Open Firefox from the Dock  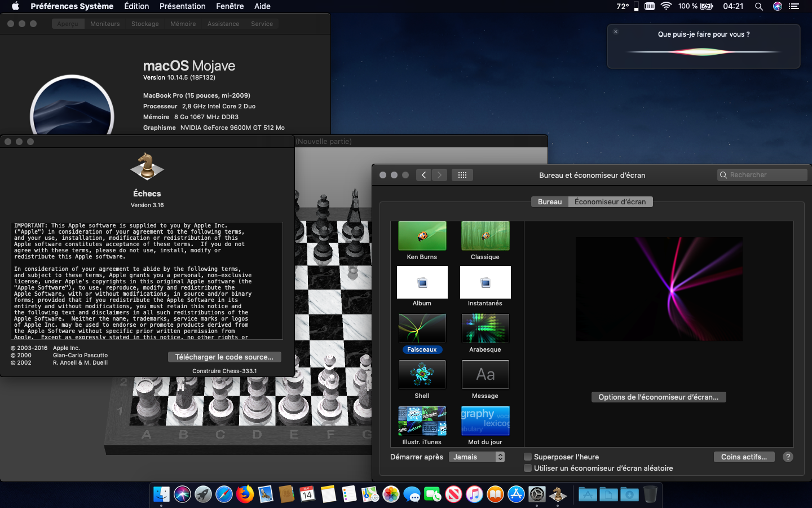coord(245,494)
